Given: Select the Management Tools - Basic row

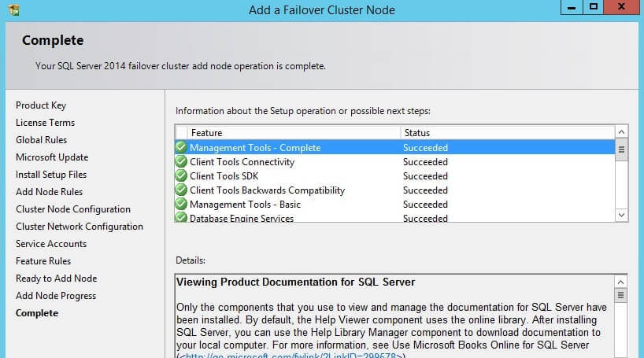Looking at the screenshot, I should click(x=394, y=204).
